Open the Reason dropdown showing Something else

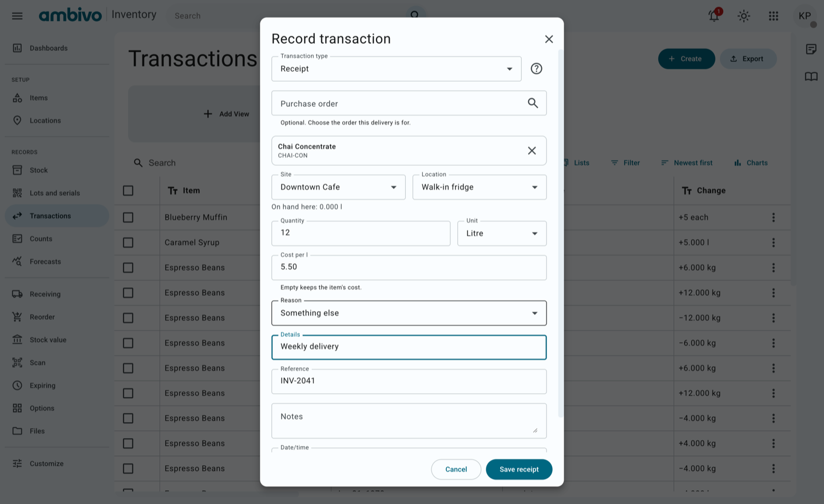tap(409, 313)
